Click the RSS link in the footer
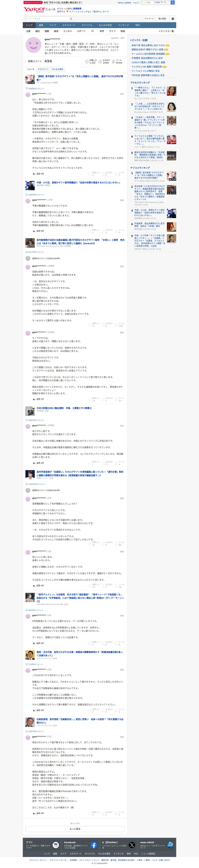This screenshot has height=868, width=199. tap(136, 854)
